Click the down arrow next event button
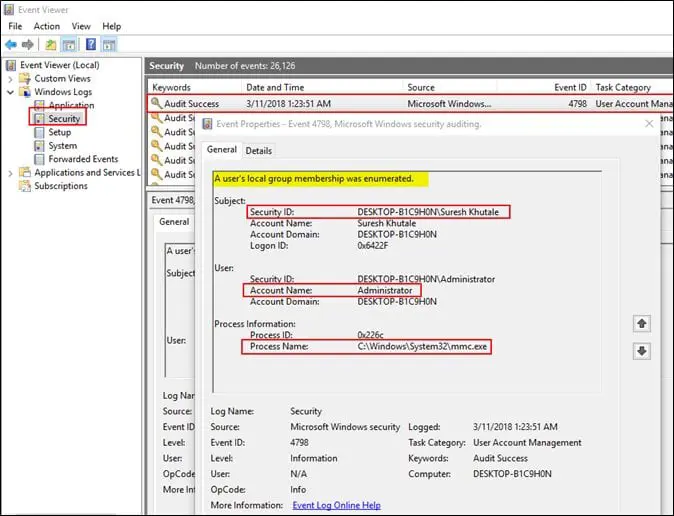The height and width of the screenshot is (516, 674). point(642,351)
